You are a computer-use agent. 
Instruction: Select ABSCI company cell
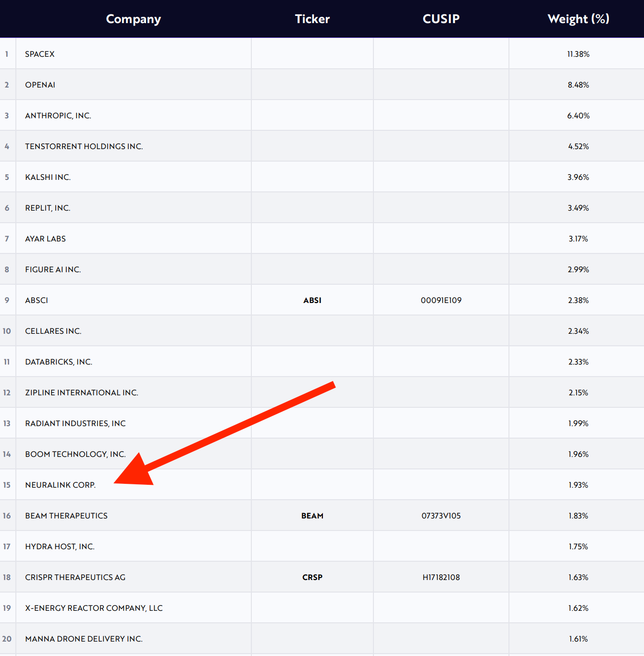37,300
